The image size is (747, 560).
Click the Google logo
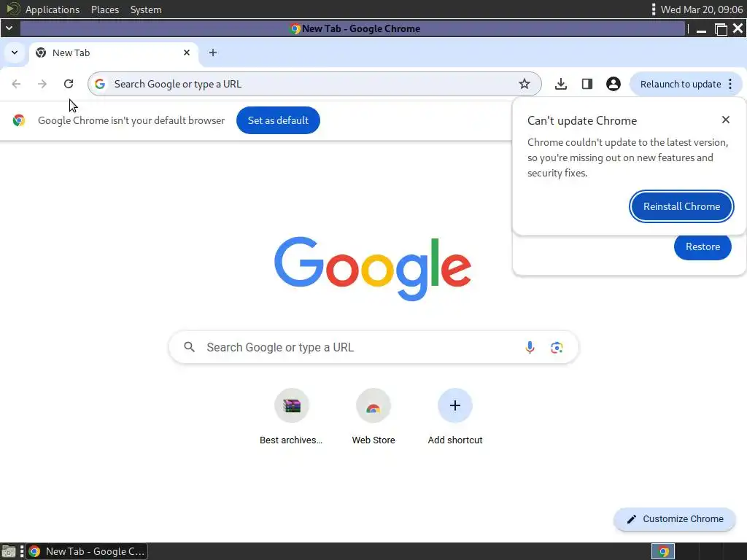373,269
